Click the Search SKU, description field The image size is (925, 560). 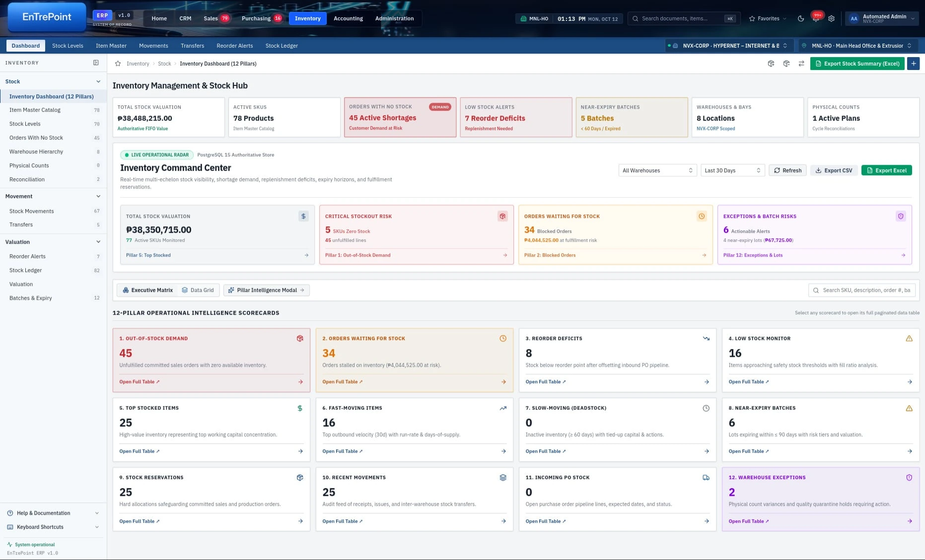[862, 290]
